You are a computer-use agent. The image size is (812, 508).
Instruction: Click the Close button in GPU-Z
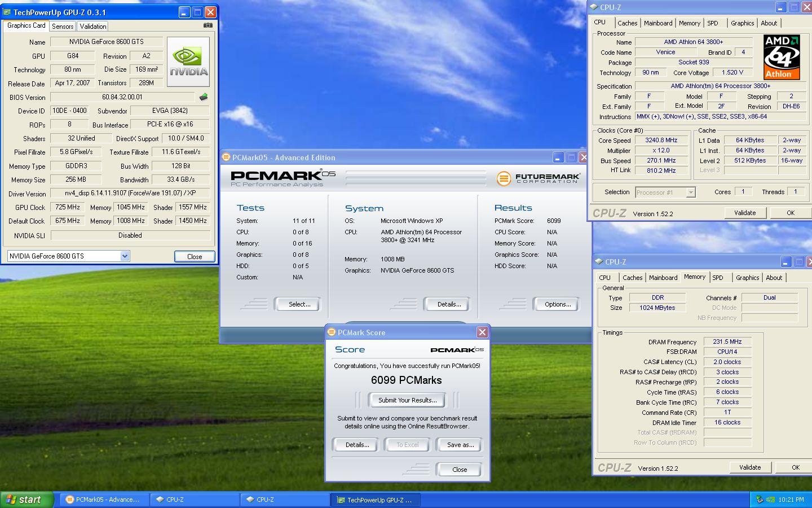click(195, 256)
